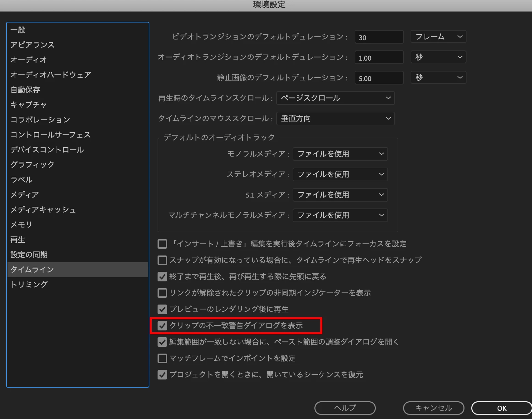Open モノラルメディア track dropdown
532x419 pixels.
click(x=340, y=154)
